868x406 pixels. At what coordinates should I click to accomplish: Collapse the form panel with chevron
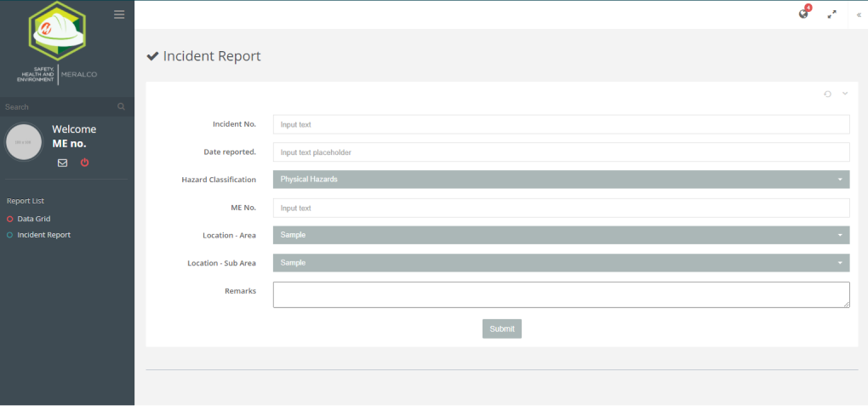(845, 94)
